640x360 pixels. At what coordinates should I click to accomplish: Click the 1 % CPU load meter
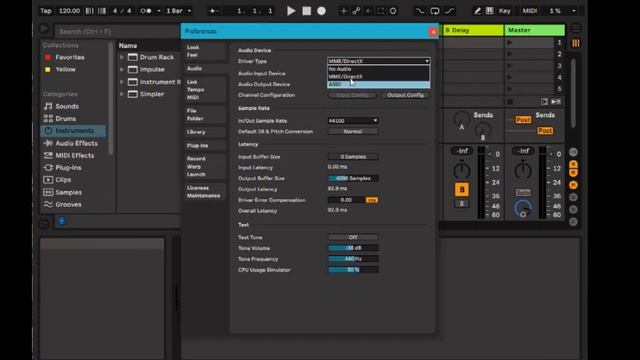tap(555, 11)
